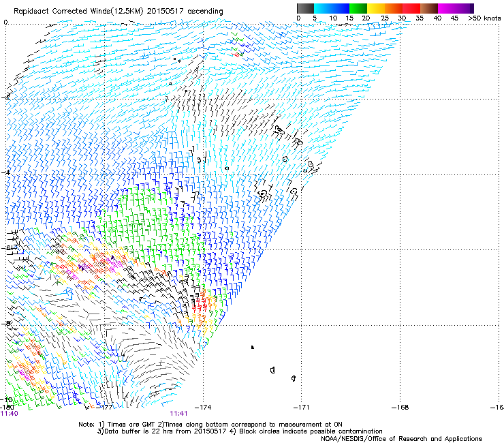Click the note 'Black circles indicate possible contamination'

pos(311,431)
